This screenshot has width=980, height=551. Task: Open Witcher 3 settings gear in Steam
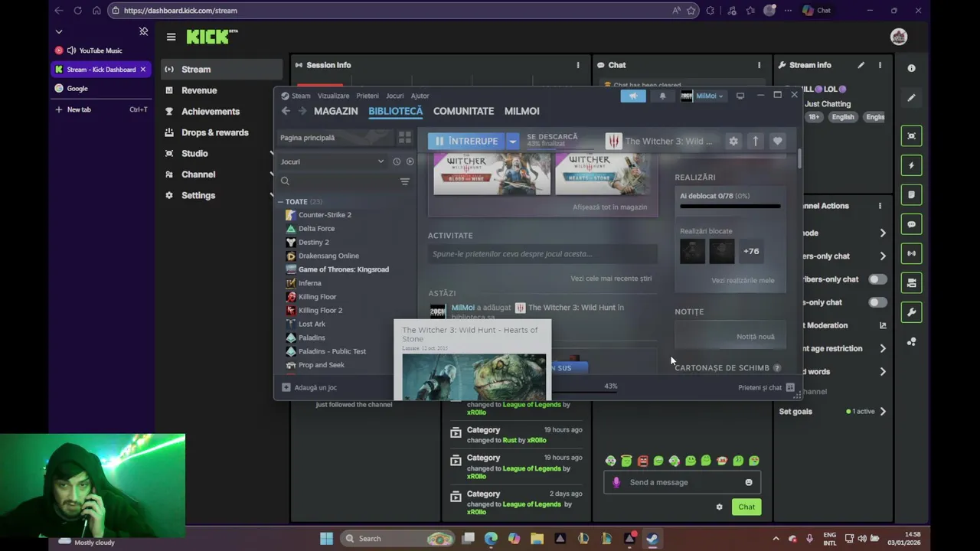(x=733, y=141)
